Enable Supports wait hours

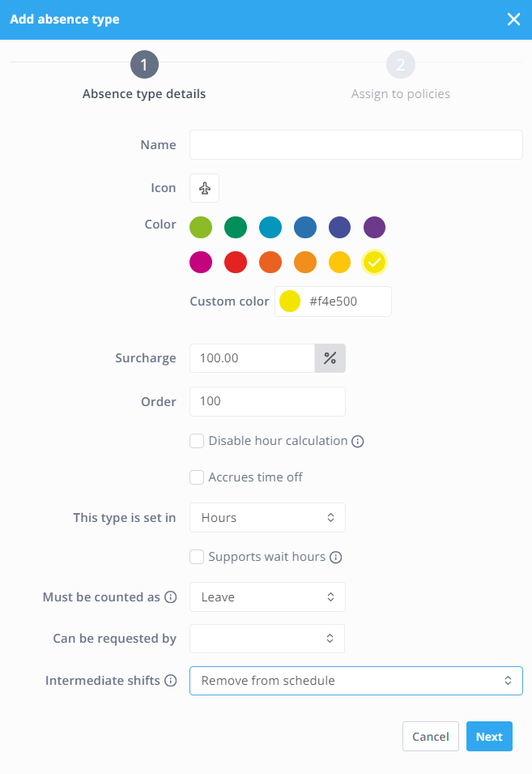[197, 557]
